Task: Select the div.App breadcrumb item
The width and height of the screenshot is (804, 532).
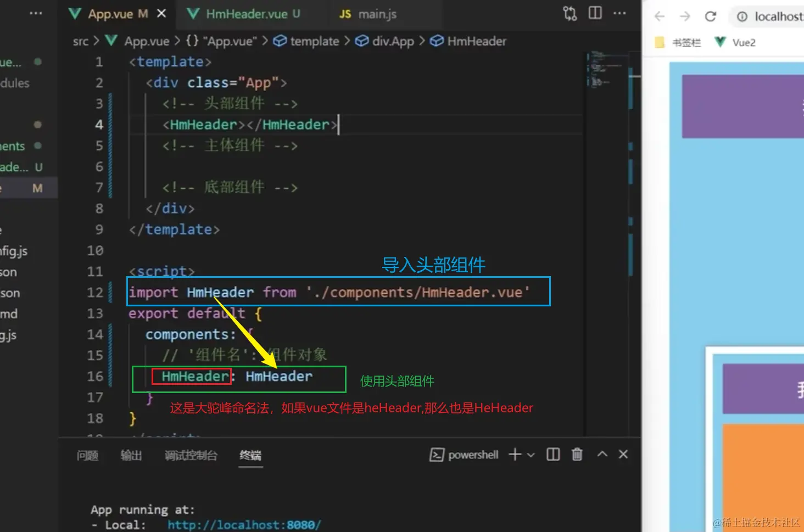Action: coord(384,41)
